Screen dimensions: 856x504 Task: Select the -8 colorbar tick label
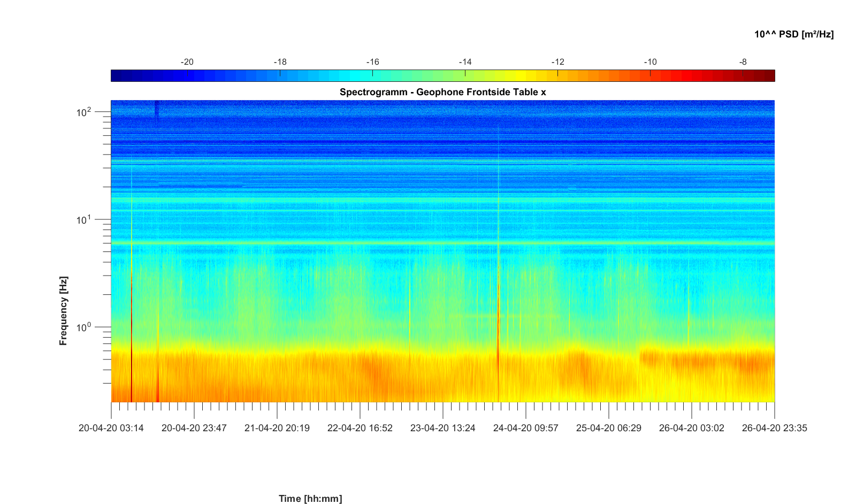click(743, 62)
